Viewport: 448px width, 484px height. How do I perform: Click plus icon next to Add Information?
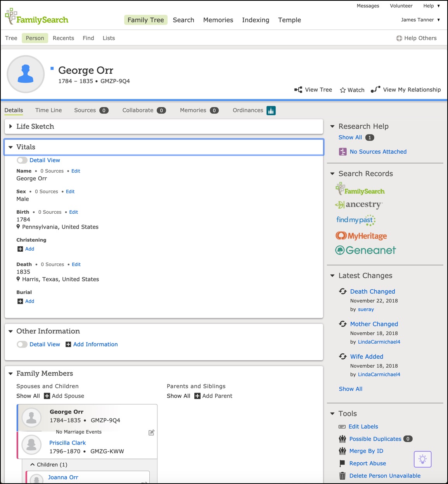[68, 344]
